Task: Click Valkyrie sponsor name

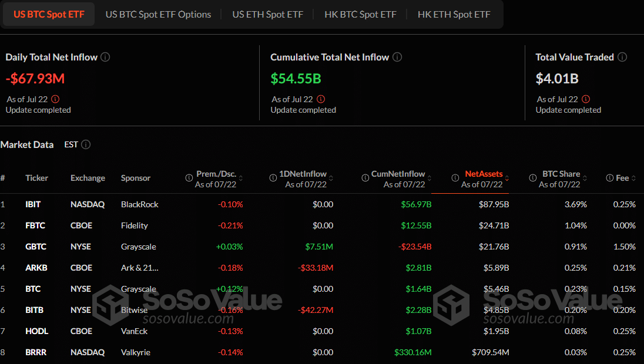Action: pos(136,352)
